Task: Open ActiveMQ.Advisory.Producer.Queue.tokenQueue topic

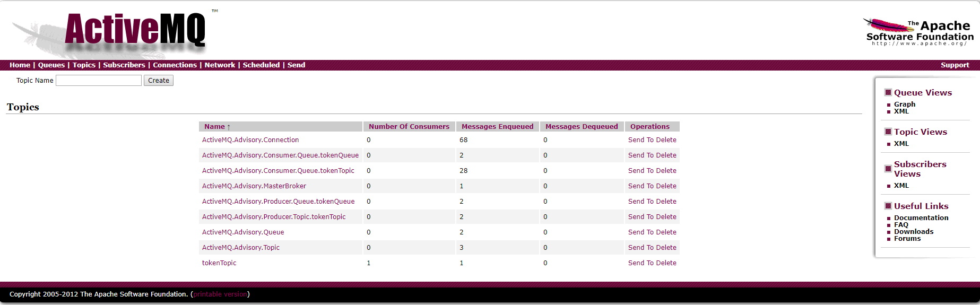Action: coord(278,202)
